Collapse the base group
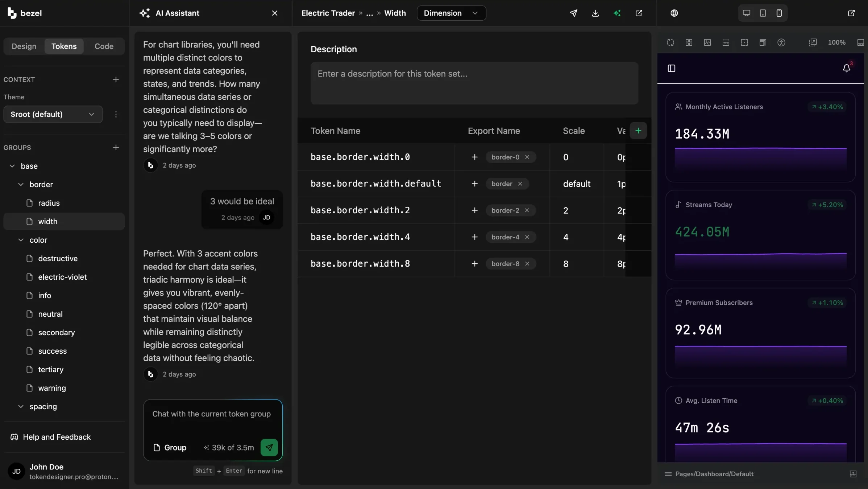The height and width of the screenshot is (489, 868). [12, 166]
